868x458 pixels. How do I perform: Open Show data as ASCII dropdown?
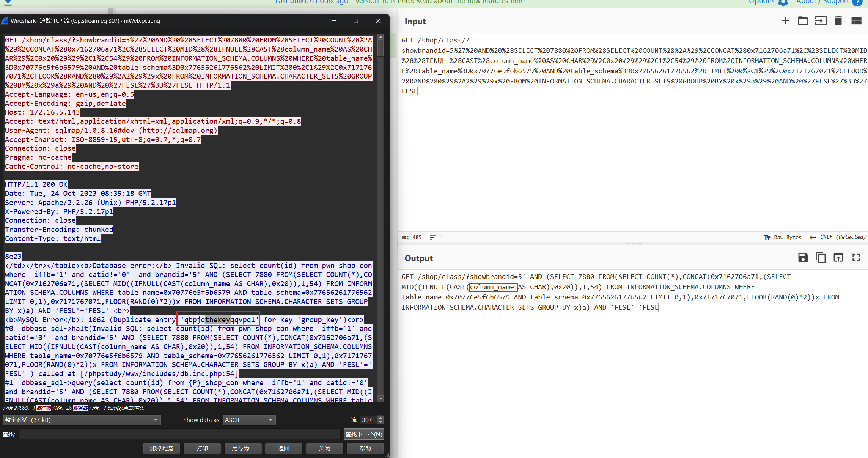coord(249,420)
